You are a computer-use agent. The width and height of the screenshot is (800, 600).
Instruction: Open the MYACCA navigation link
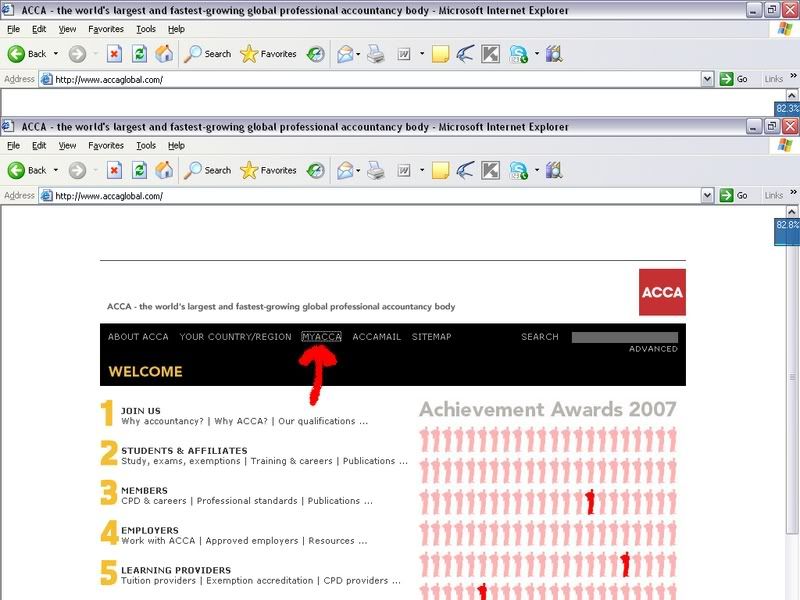321,337
